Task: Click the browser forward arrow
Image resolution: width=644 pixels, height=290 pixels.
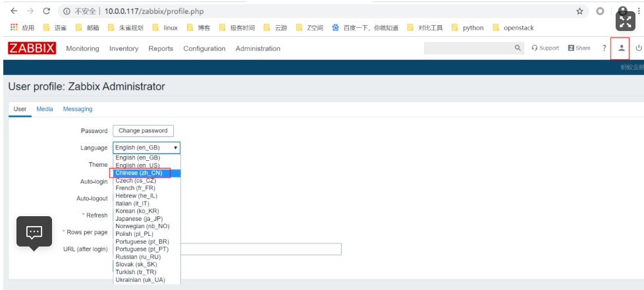Action: [30, 11]
